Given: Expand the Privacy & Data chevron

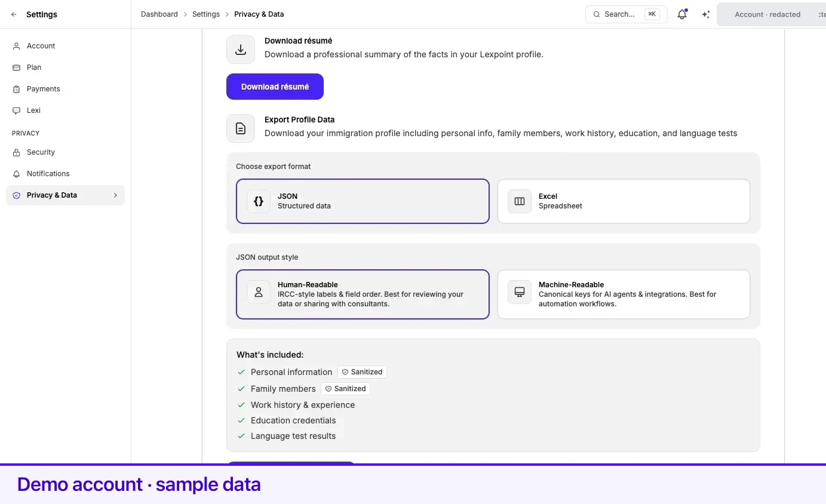Looking at the screenshot, I should pyautogui.click(x=115, y=195).
